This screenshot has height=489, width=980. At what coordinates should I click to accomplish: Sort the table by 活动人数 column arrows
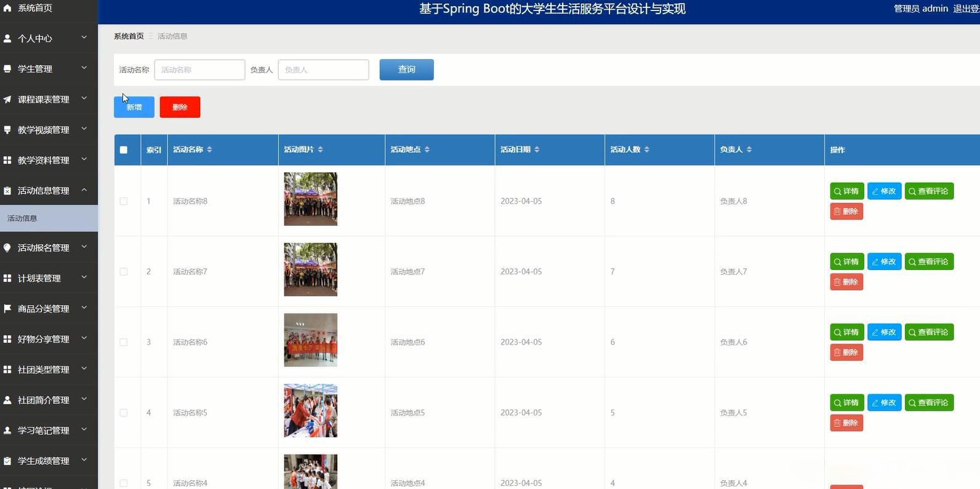(x=646, y=149)
